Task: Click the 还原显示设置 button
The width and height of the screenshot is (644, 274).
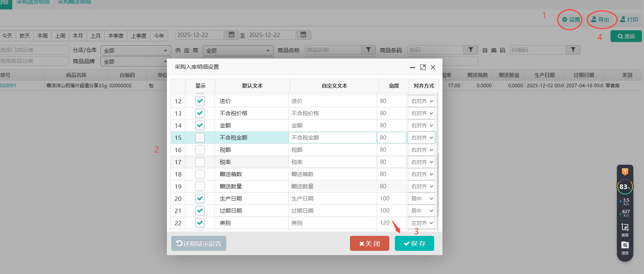Action: tap(199, 243)
